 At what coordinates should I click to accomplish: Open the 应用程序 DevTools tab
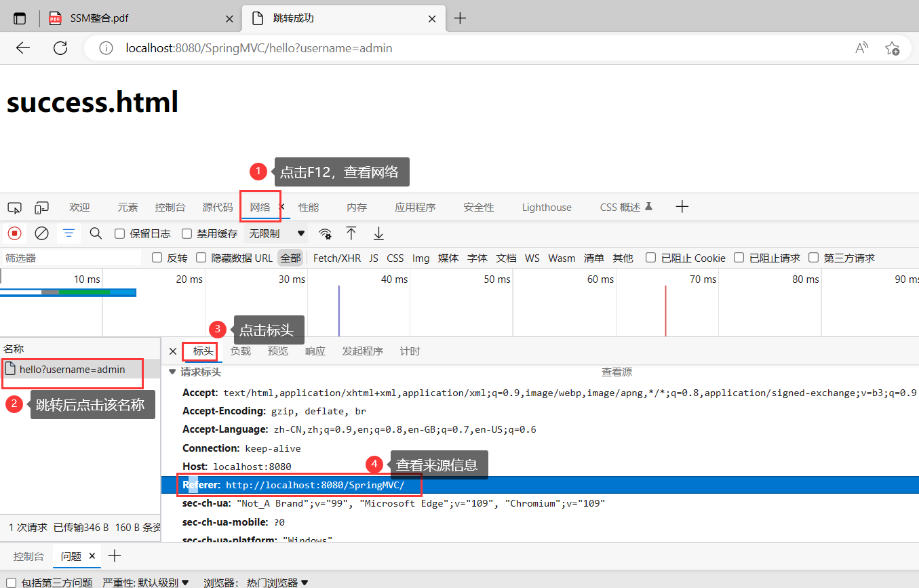(415, 208)
